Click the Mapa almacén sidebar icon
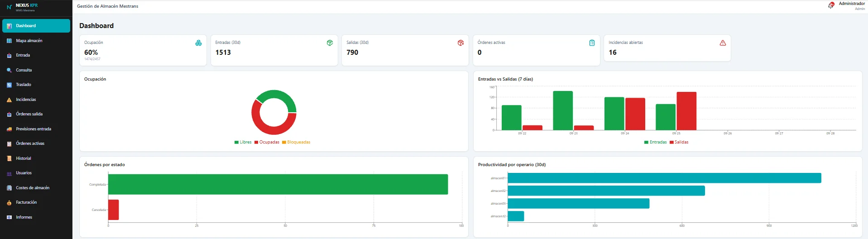Screen dimensions: 868x239 (9, 41)
